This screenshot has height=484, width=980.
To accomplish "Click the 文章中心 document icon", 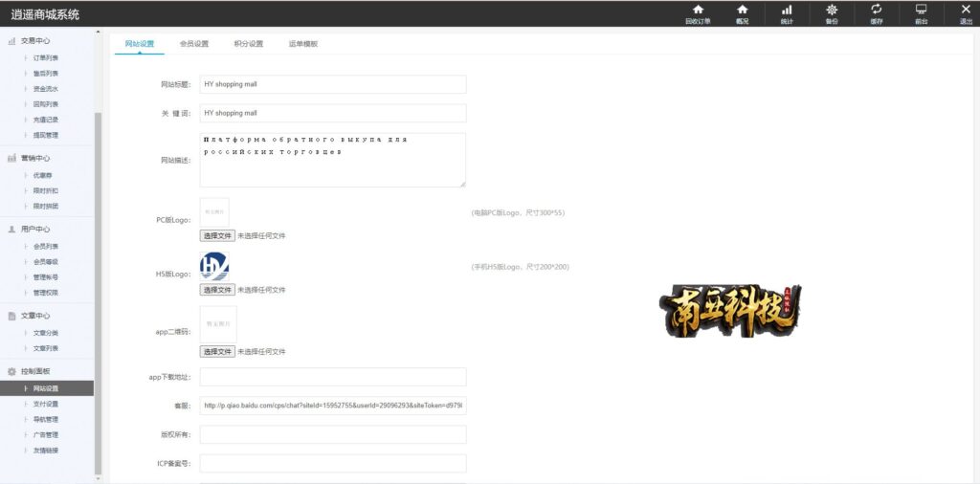I will click(x=11, y=316).
